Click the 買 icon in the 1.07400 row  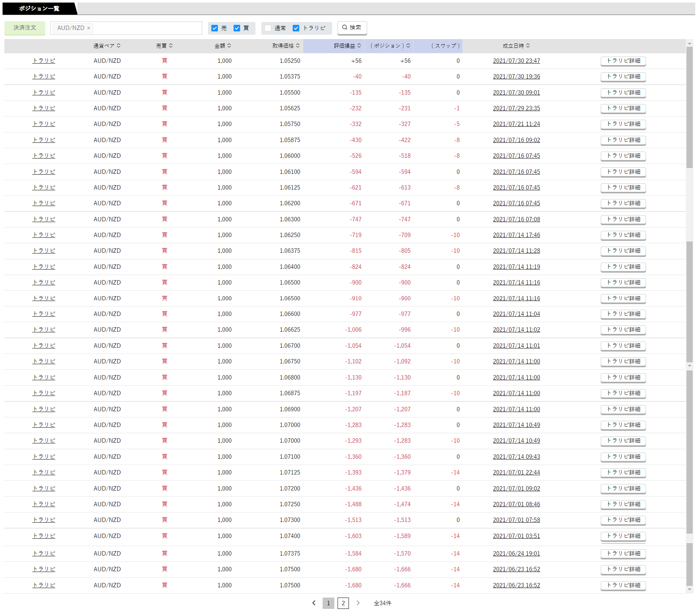pyautogui.click(x=165, y=536)
